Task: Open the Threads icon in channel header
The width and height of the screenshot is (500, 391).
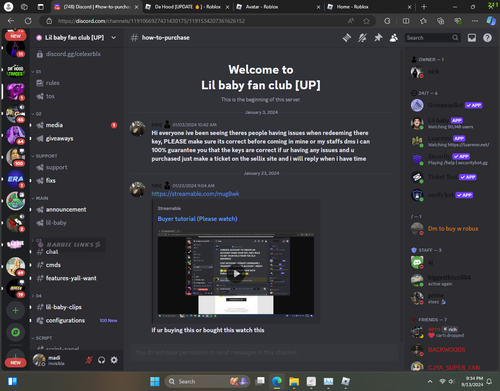Action: pos(347,38)
